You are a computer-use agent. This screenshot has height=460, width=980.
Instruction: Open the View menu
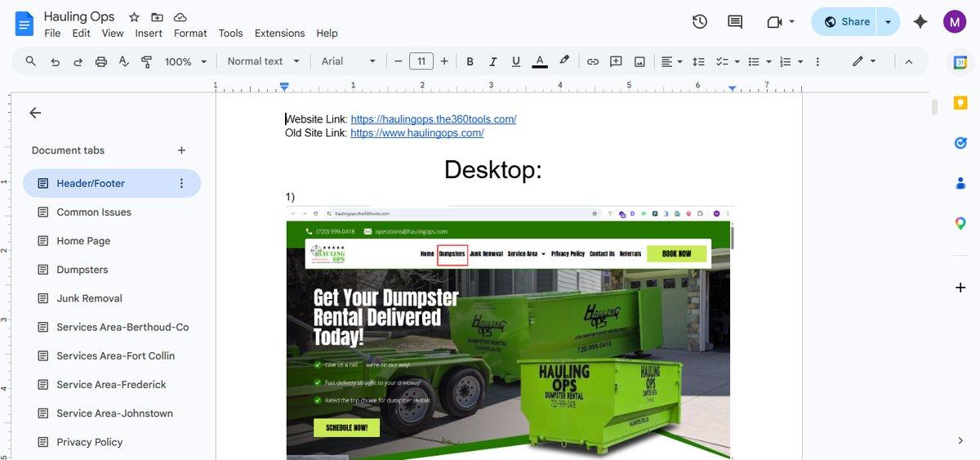click(x=113, y=33)
